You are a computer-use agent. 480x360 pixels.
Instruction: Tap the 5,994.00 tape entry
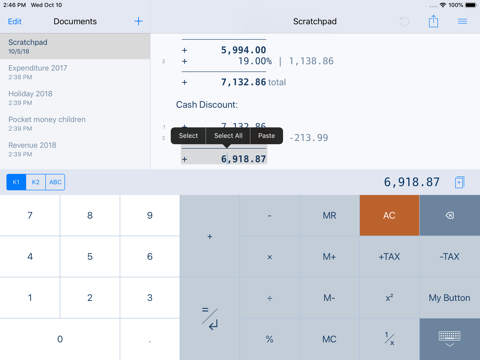[x=243, y=50]
